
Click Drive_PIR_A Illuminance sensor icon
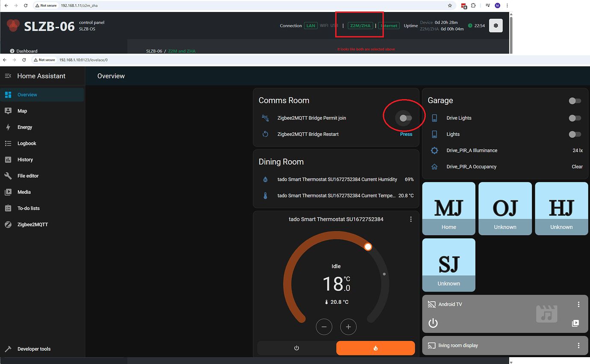click(x=434, y=150)
